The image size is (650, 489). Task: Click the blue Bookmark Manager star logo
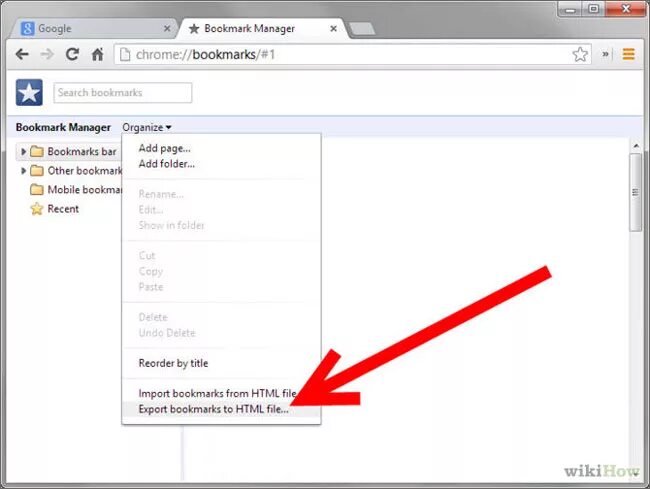tap(29, 92)
